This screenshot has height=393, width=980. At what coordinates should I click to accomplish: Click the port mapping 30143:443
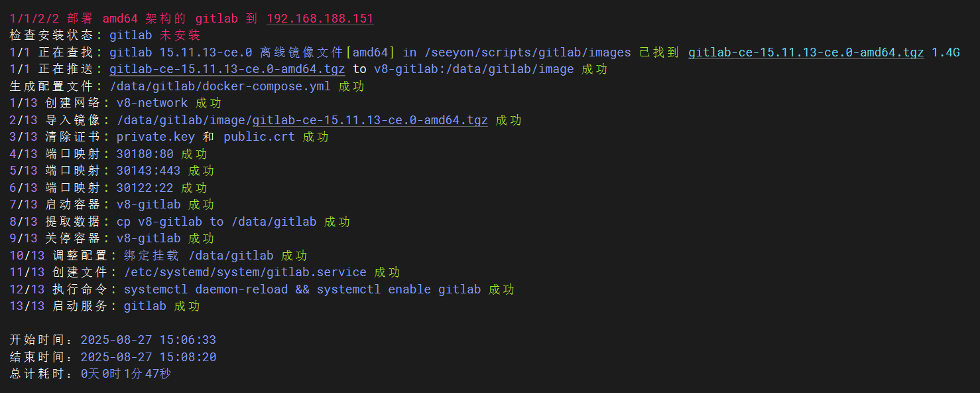point(148,171)
